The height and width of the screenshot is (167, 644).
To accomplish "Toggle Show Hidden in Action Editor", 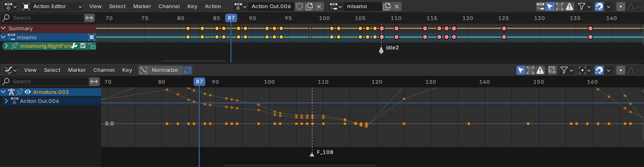I will [560, 6].
